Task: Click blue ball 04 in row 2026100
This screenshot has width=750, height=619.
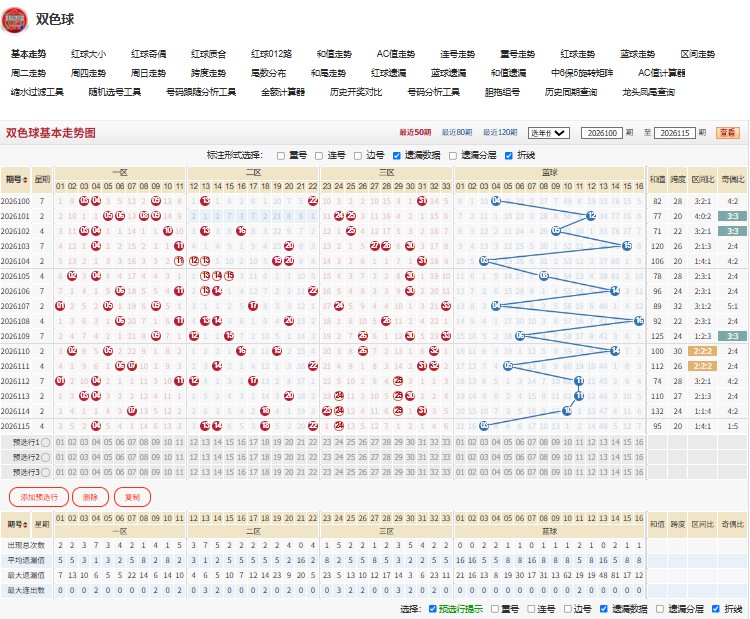Action: pos(496,201)
